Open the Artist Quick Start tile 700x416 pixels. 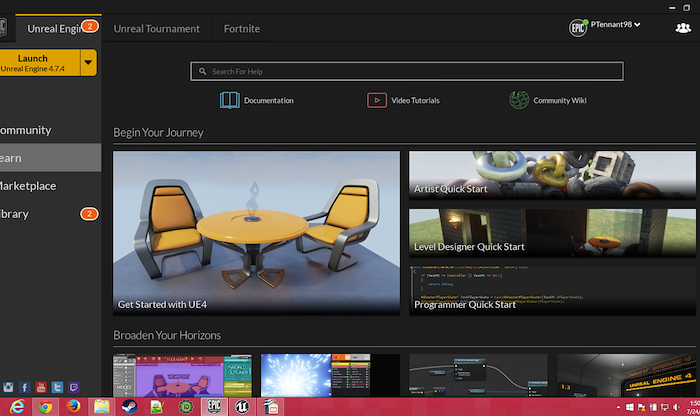coord(552,175)
